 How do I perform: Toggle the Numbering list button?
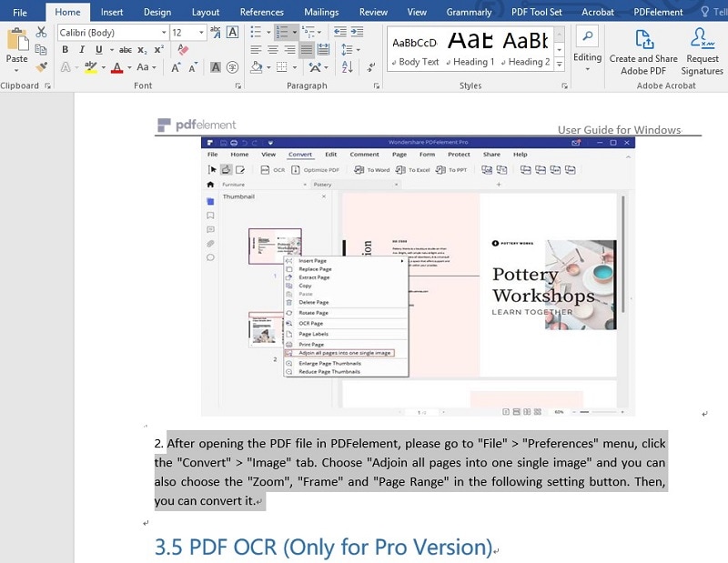(x=282, y=32)
